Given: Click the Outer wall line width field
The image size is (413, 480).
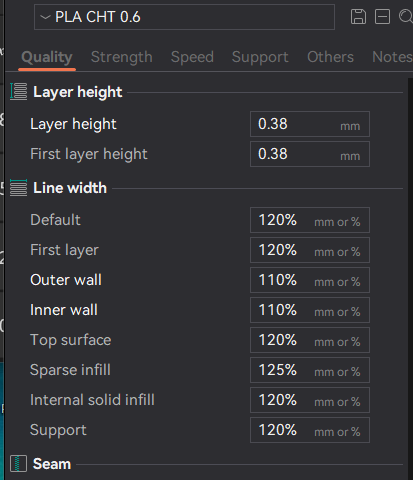Looking at the screenshot, I should 310,280.
